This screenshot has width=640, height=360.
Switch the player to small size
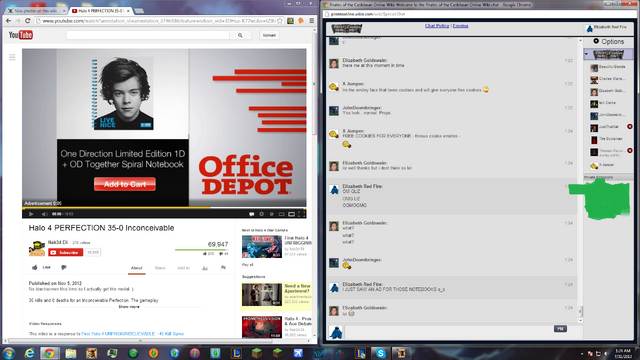pos(281,214)
